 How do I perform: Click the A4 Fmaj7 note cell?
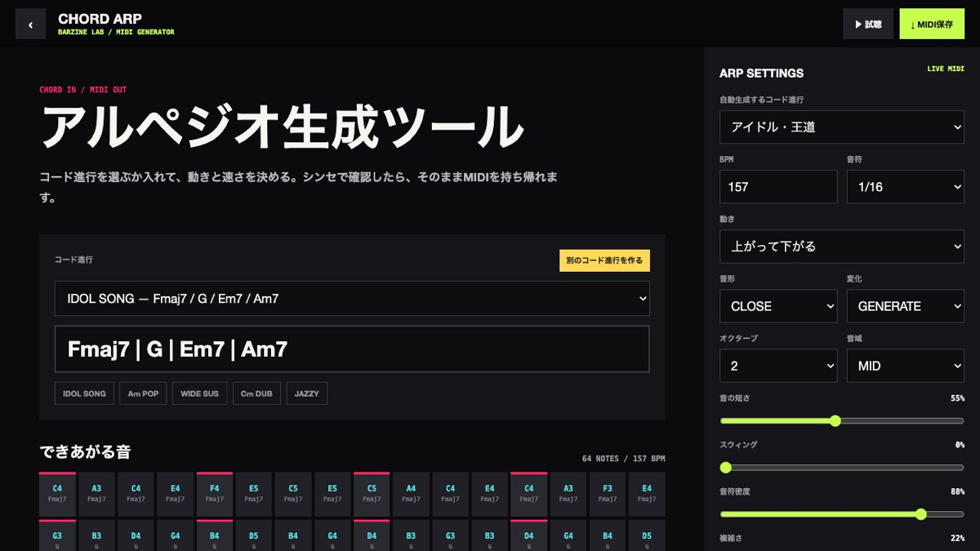[x=411, y=494]
